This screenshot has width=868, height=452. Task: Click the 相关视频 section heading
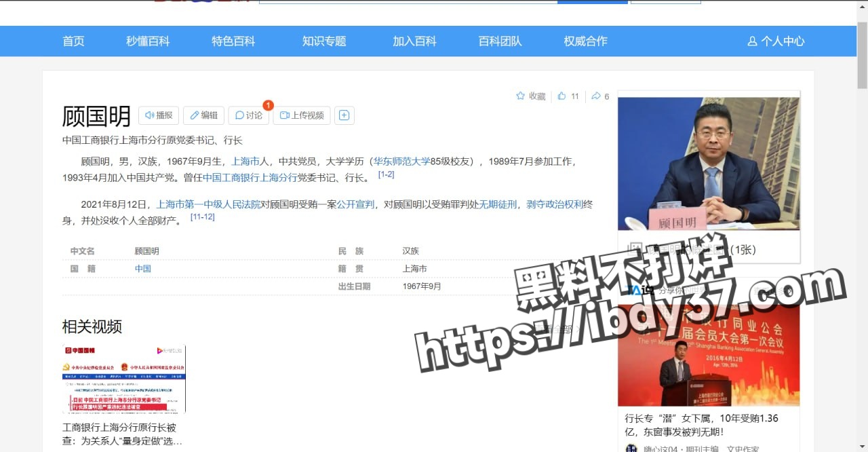tap(92, 326)
